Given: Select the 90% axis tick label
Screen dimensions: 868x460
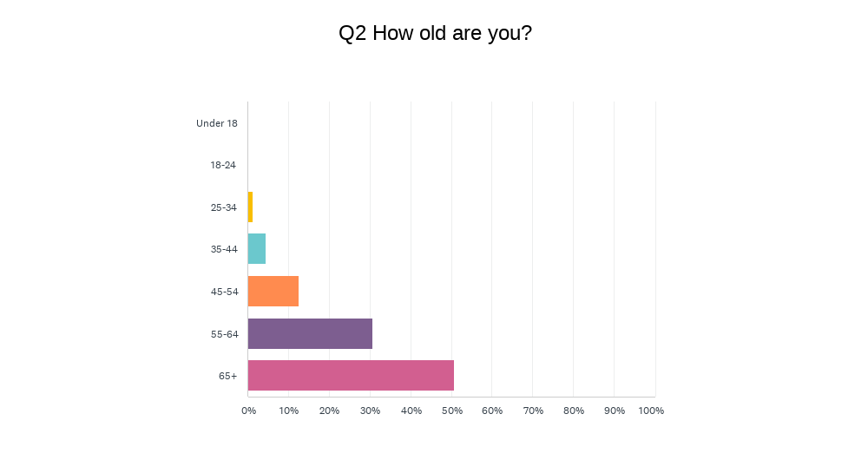Looking at the screenshot, I should (615, 411).
